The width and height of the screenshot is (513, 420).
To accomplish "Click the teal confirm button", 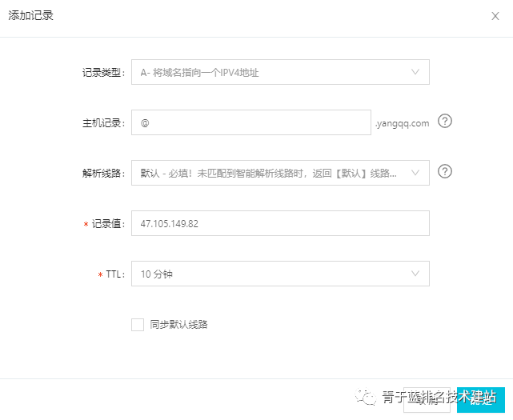I will [481, 399].
